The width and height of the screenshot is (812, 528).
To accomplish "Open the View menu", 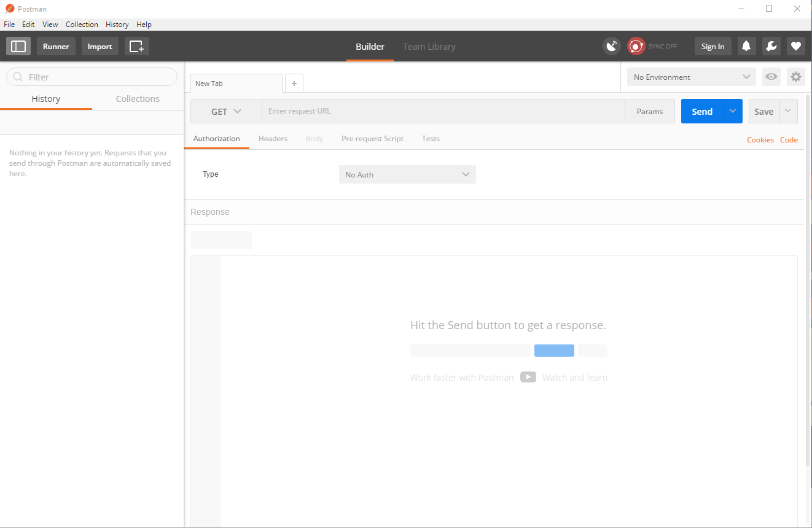I will [x=50, y=25].
